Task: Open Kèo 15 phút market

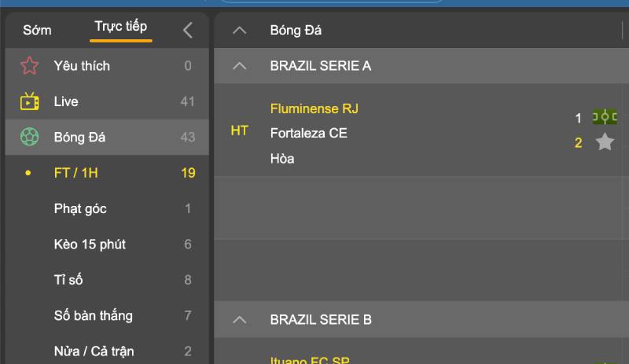Action: click(90, 245)
